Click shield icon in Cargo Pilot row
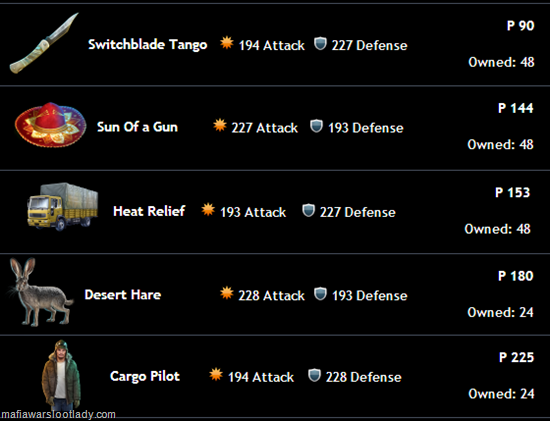Viewport: 550px width, 421px height. pos(314,375)
